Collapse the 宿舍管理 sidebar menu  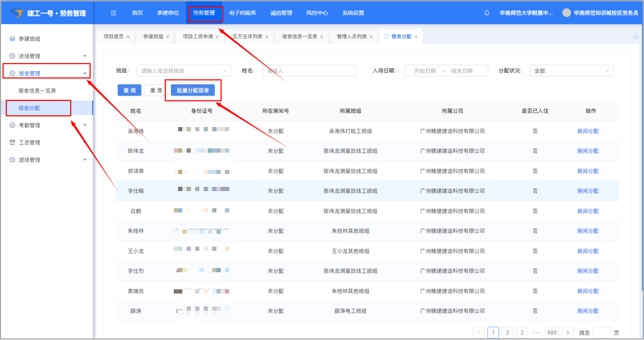pyautogui.click(x=85, y=74)
